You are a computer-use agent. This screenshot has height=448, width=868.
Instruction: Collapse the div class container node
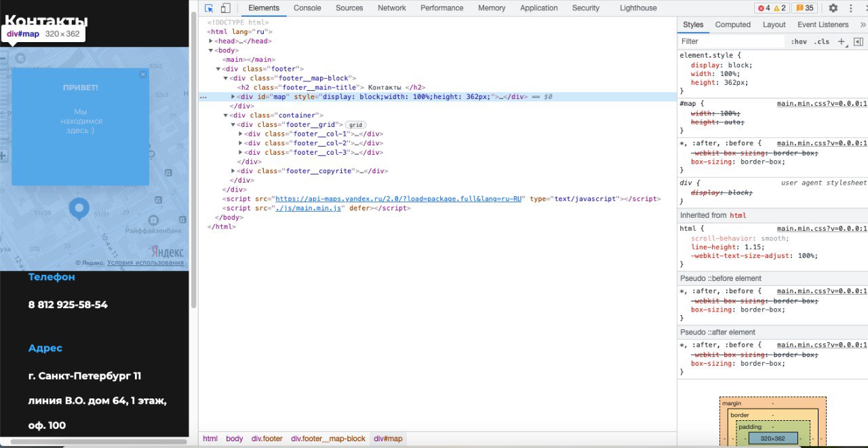[226, 115]
